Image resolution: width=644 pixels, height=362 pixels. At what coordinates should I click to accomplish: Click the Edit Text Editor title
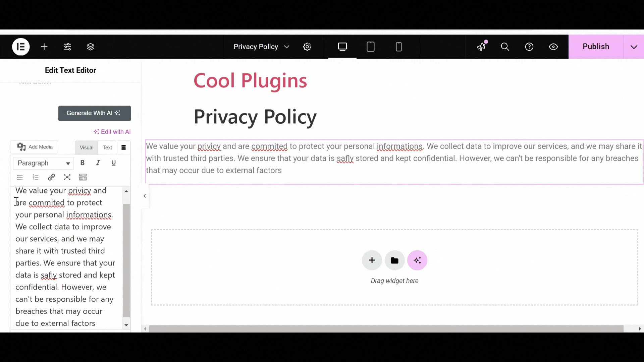pyautogui.click(x=70, y=70)
